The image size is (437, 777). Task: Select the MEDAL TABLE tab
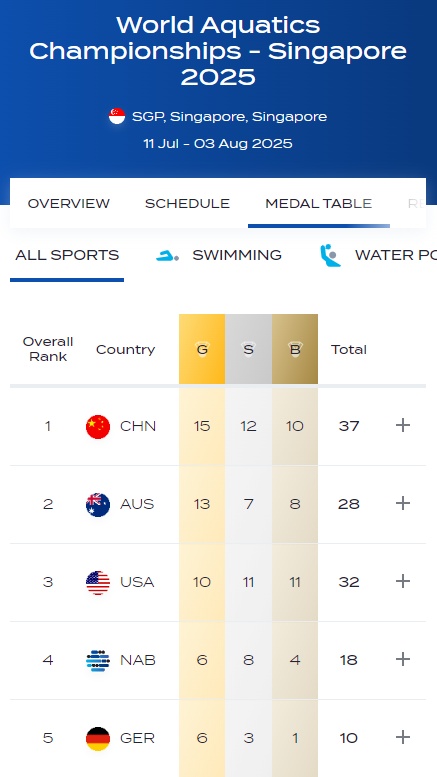[x=319, y=203]
